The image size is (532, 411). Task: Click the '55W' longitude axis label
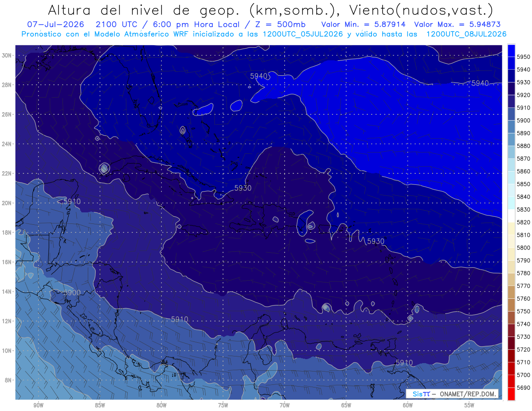tap(469, 405)
